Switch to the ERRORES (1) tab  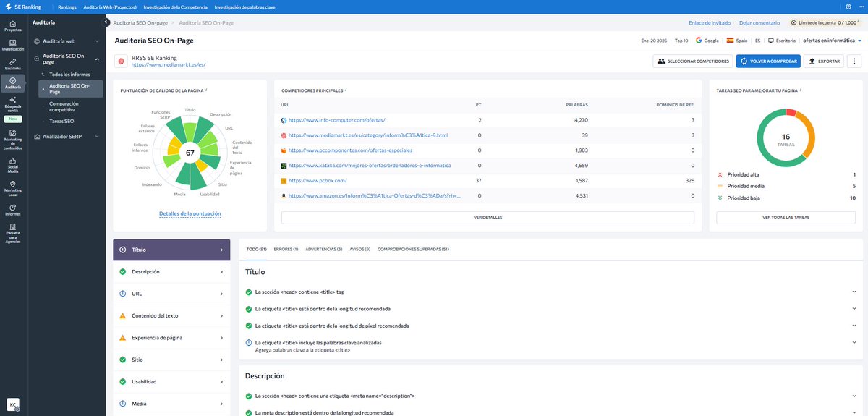[286, 249]
